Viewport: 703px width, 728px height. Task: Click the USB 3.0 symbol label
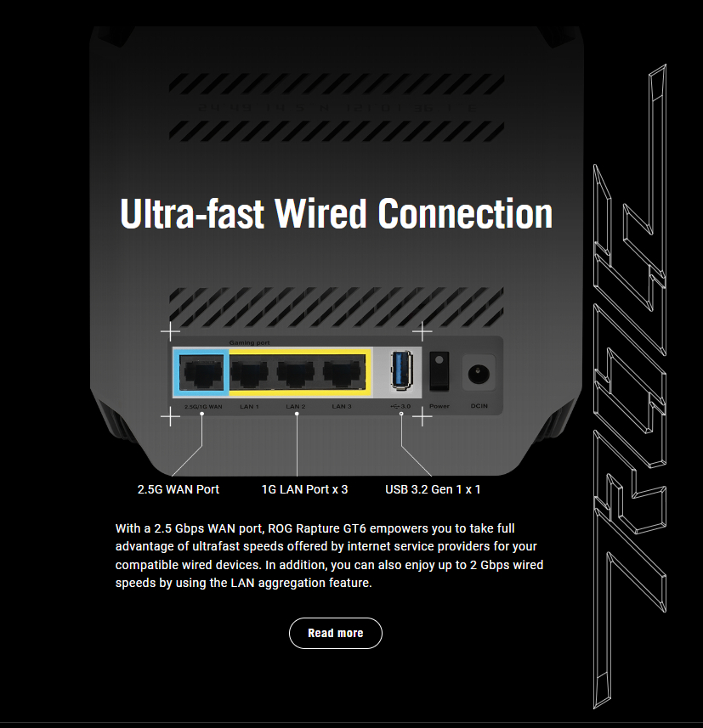[400, 406]
